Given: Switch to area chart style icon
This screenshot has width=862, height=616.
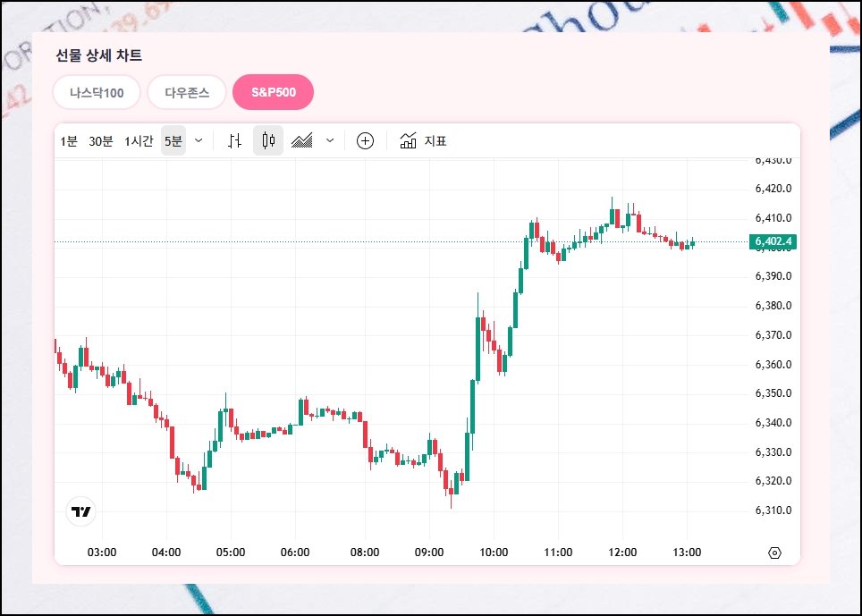Looking at the screenshot, I should pyautogui.click(x=302, y=140).
